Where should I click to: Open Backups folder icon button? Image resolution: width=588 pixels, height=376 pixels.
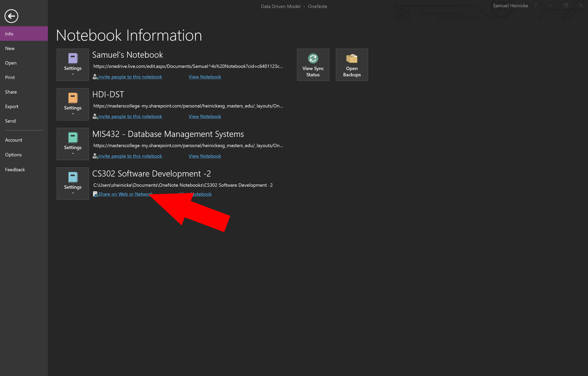352,59
